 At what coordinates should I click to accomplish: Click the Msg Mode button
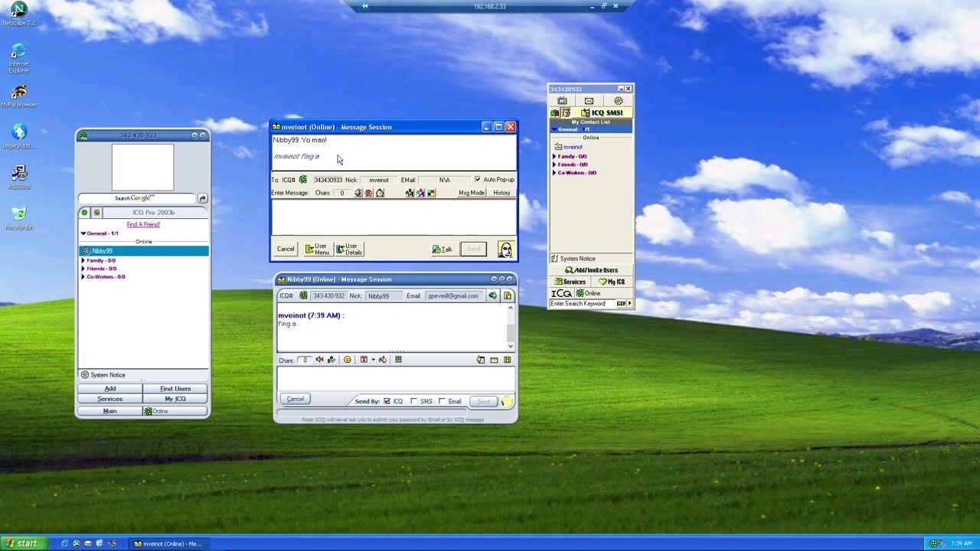(472, 193)
